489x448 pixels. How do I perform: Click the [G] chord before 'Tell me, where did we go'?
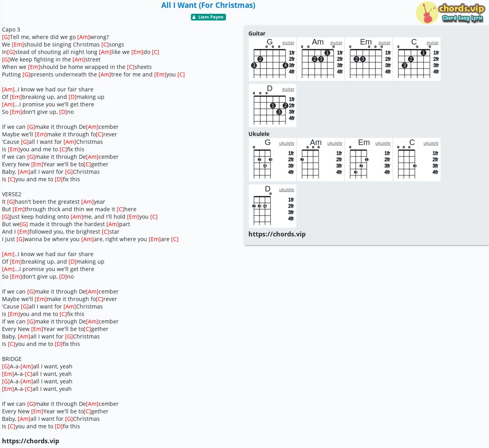[6, 37]
